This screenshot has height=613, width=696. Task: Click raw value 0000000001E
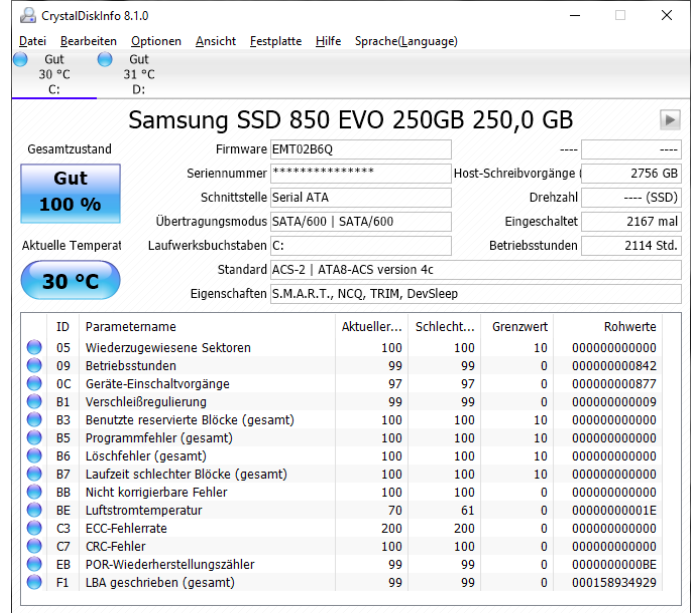click(614, 510)
